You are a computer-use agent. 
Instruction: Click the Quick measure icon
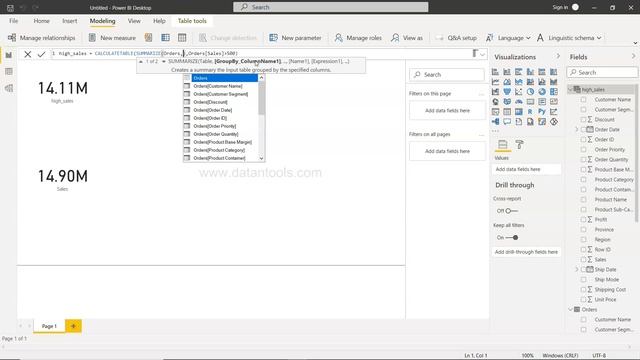[149, 38]
